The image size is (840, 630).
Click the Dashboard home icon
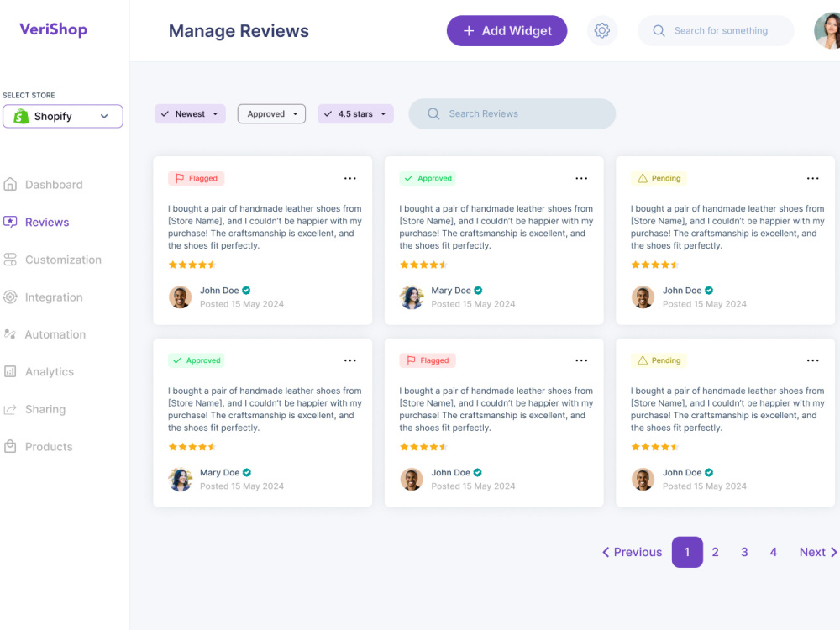click(x=10, y=184)
